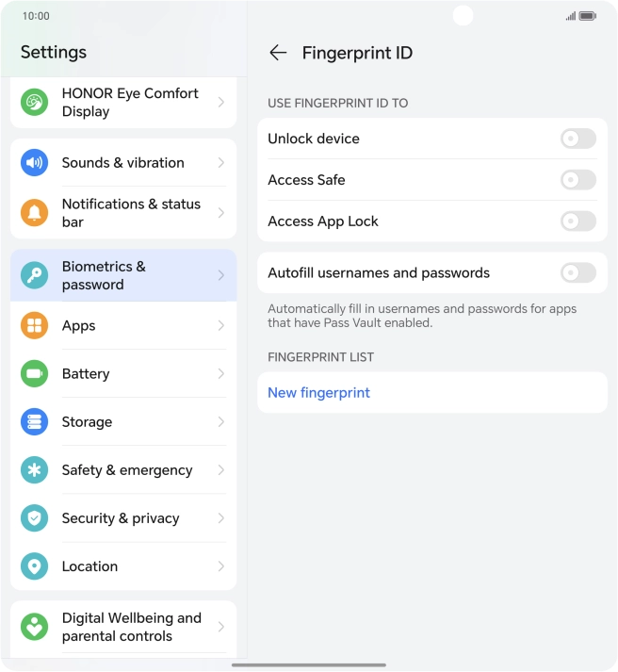The image size is (618, 672).
Task: Tap the Sounds & vibration speaker icon
Action: coord(34,163)
